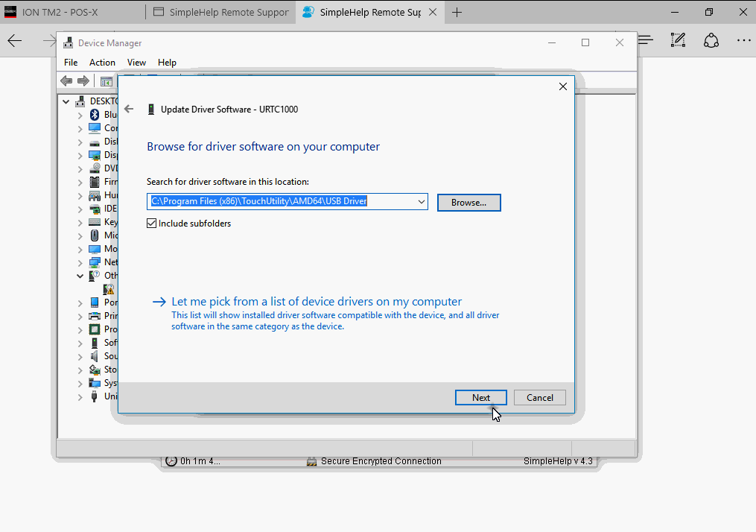Click inside the driver search path field
Viewport: 756px width, 532px height.
point(283,201)
